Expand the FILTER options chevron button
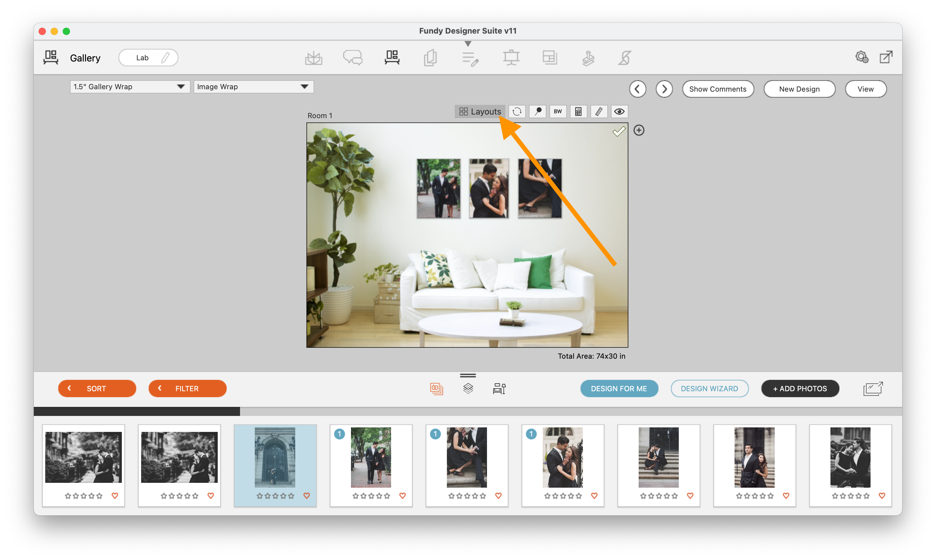Screen dimensions: 936x560 tap(188, 388)
